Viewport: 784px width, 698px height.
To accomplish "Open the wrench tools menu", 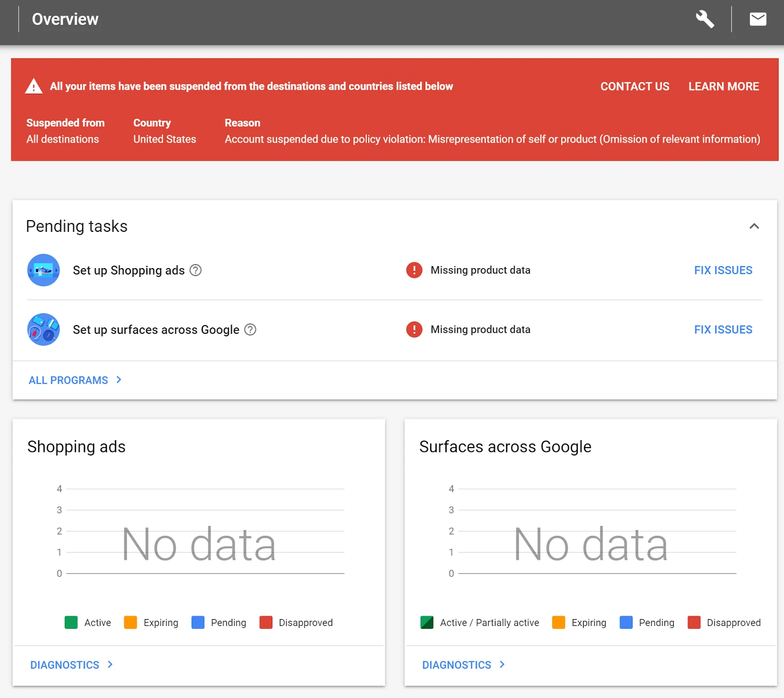I will 705,19.
